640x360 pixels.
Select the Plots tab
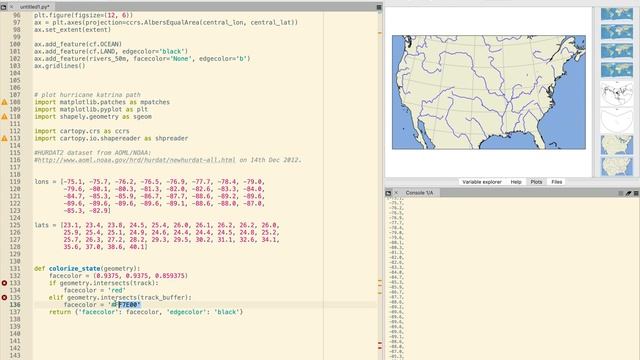pyautogui.click(x=536, y=182)
